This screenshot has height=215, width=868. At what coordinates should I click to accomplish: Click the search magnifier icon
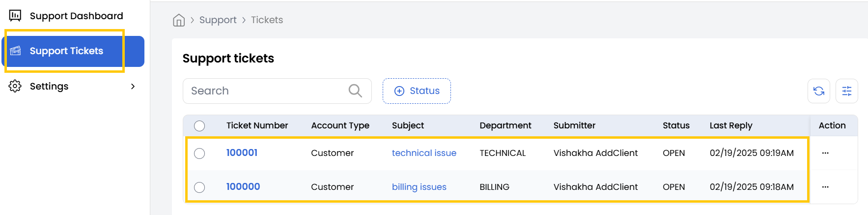pos(355,91)
